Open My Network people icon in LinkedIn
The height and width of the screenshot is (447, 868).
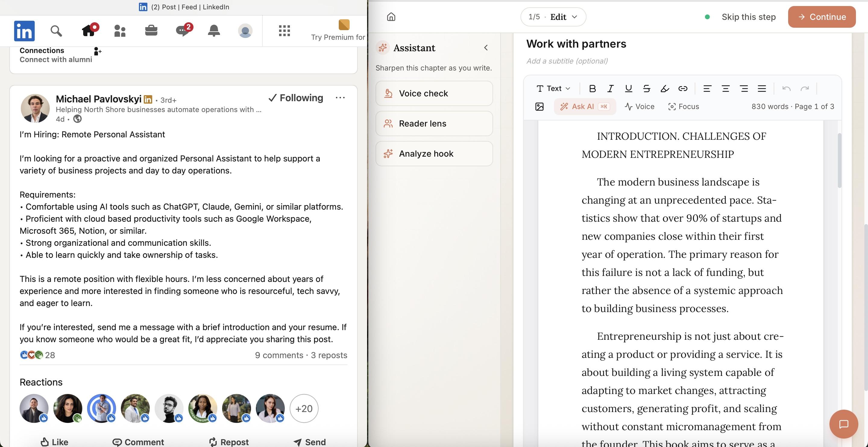[x=120, y=31]
